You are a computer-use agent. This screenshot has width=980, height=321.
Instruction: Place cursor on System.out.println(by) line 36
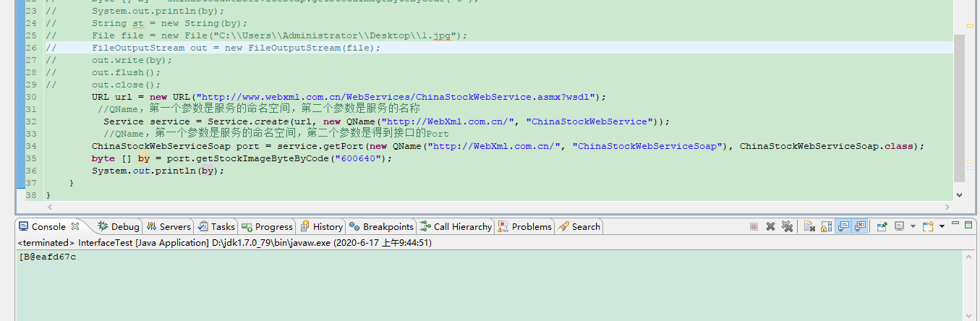point(158,171)
